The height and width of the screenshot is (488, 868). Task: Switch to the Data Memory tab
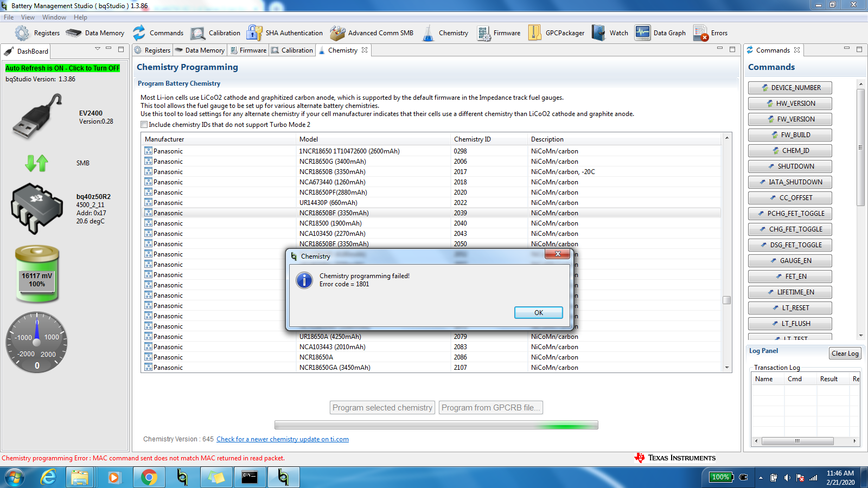coord(200,50)
